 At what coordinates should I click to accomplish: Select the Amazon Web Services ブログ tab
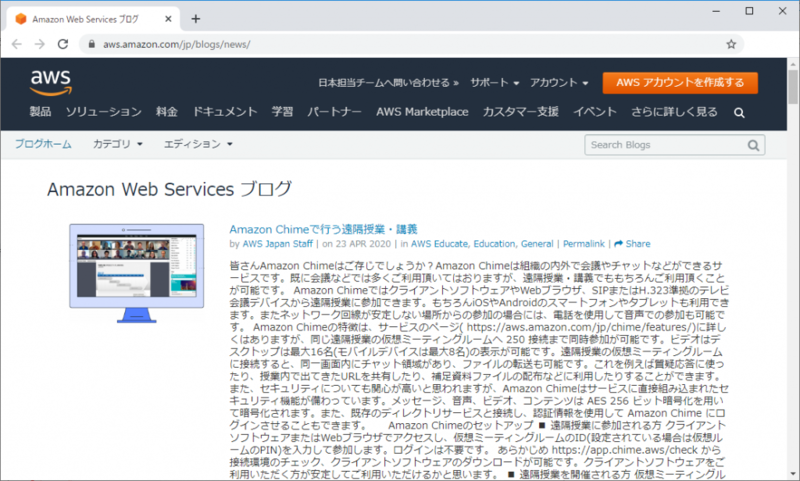pyautogui.click(x=93, y=19)
